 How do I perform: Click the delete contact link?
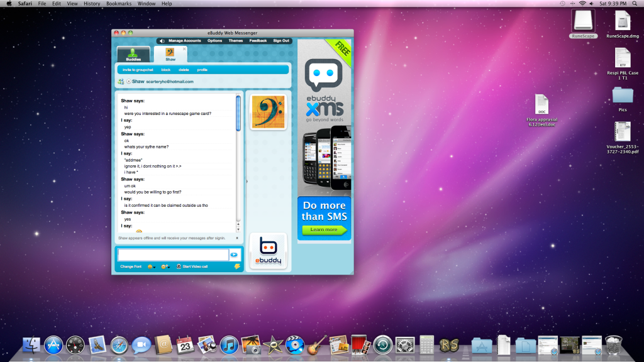coord(184,70)
